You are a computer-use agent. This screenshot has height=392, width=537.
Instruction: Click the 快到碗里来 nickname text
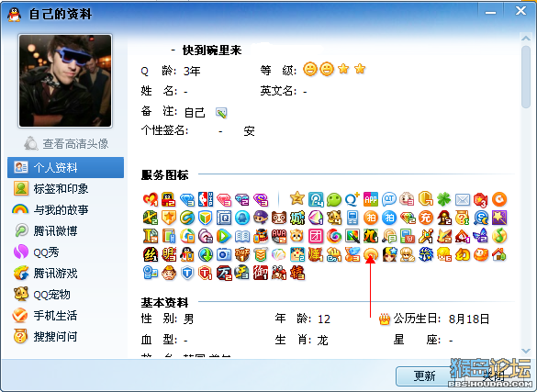[212, 50]
